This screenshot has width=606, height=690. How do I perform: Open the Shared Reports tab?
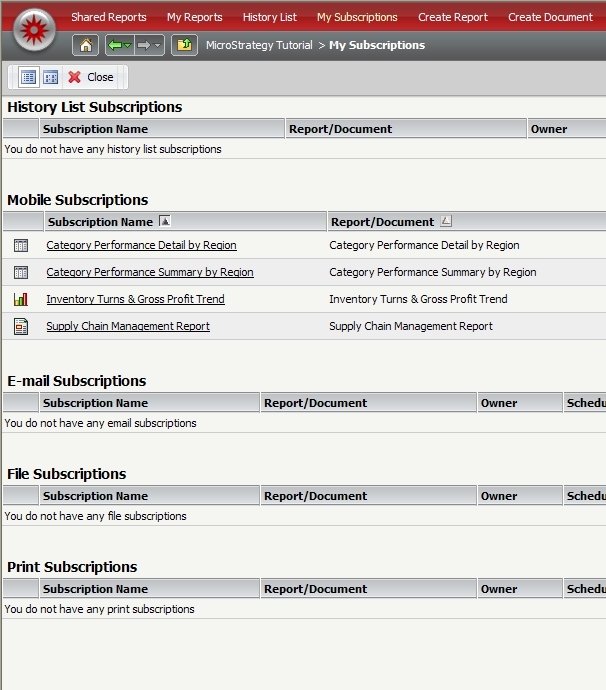coord(108,17)
